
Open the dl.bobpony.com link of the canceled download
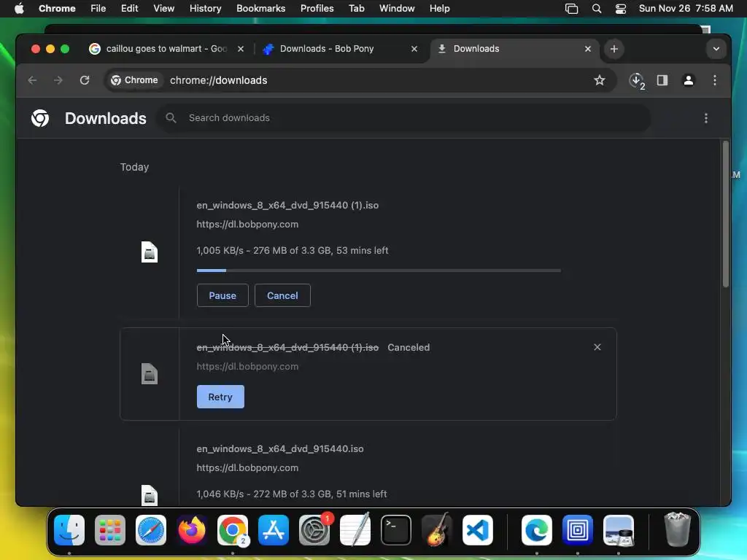[x=247, y=367]
